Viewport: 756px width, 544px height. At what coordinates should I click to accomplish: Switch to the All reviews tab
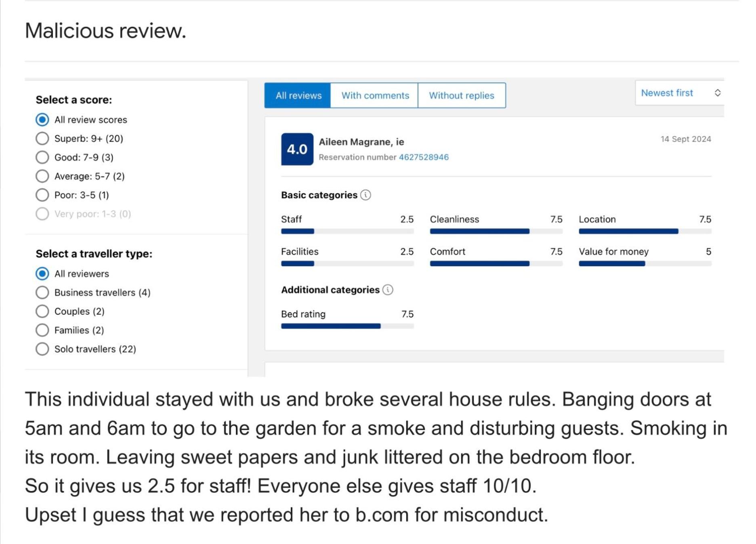pyautogui.click(x=298, y=96)
